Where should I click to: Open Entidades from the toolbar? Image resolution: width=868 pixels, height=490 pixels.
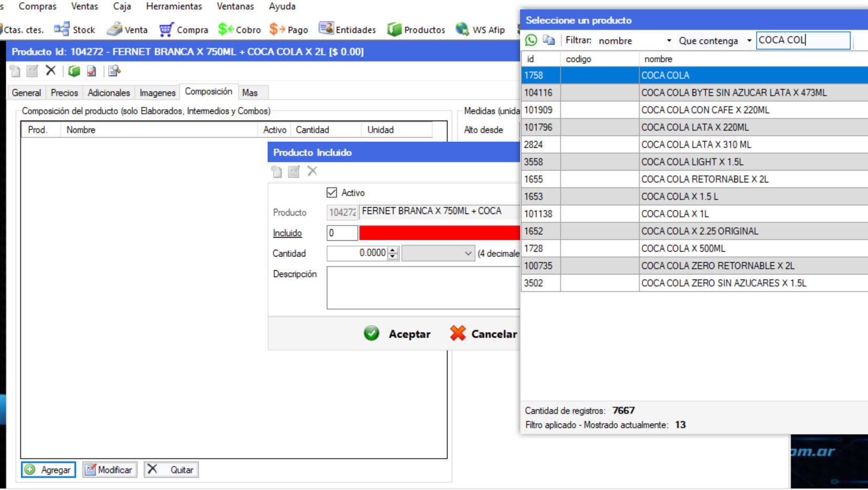(326, 29)
